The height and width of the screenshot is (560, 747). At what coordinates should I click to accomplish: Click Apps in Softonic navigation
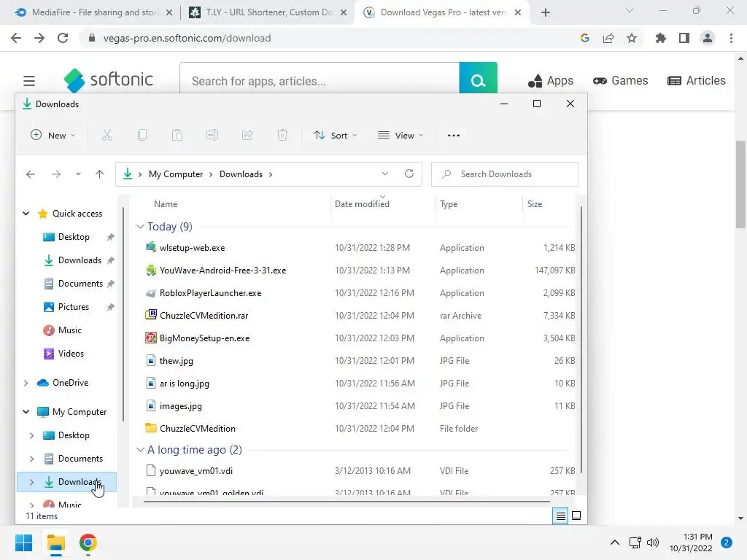pyautogui.click(x=551, y=80)
